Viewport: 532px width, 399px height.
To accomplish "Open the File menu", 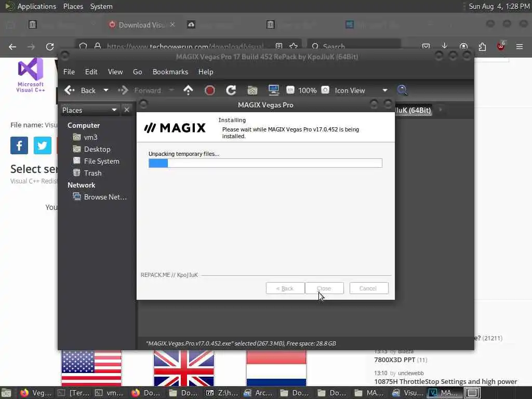I will click(x=69, y=72).
